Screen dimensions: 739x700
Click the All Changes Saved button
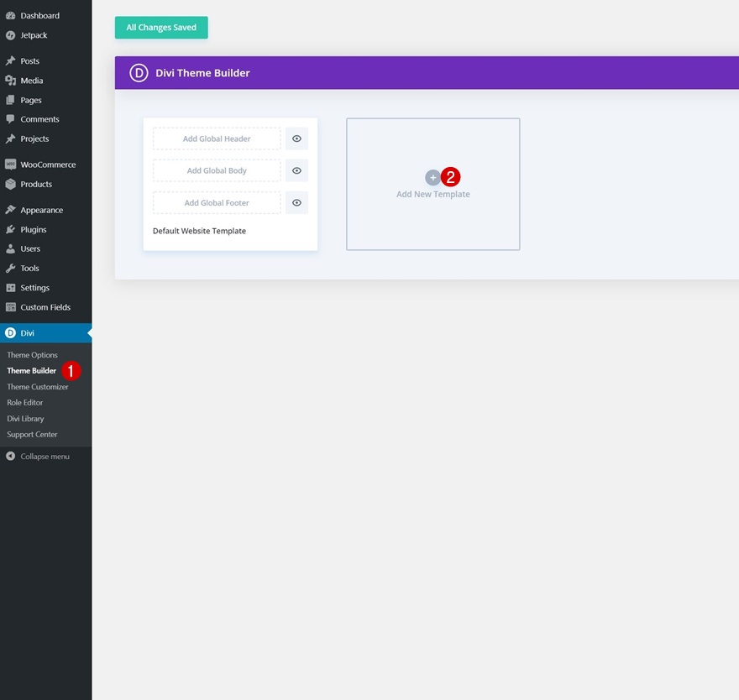161,28
